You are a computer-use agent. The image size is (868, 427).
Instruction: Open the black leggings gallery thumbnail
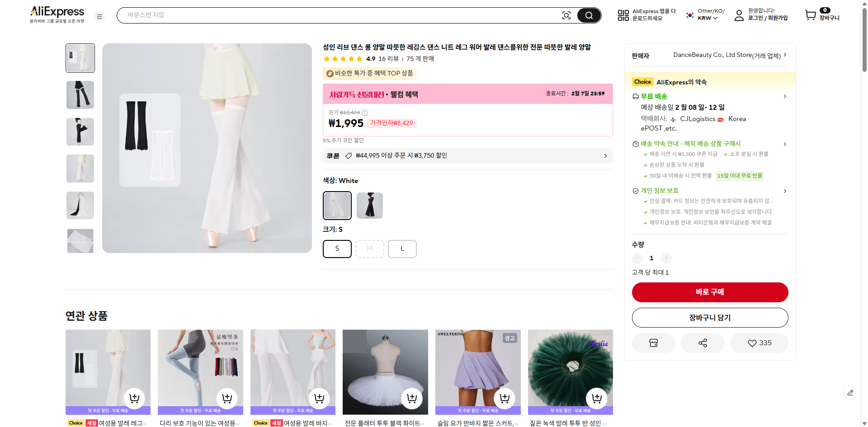[80, 94]
